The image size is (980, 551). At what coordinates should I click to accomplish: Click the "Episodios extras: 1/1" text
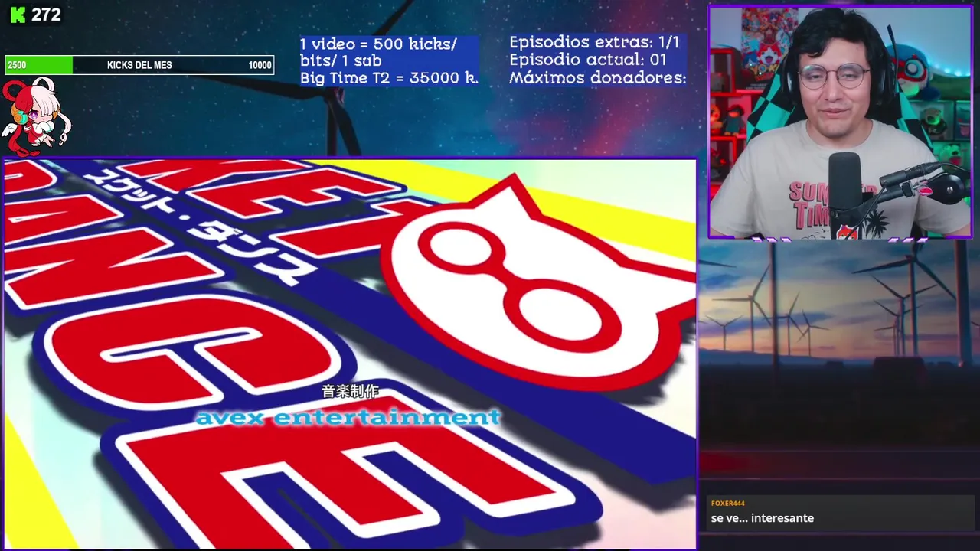pyautogui.click(x=594, y=42)
